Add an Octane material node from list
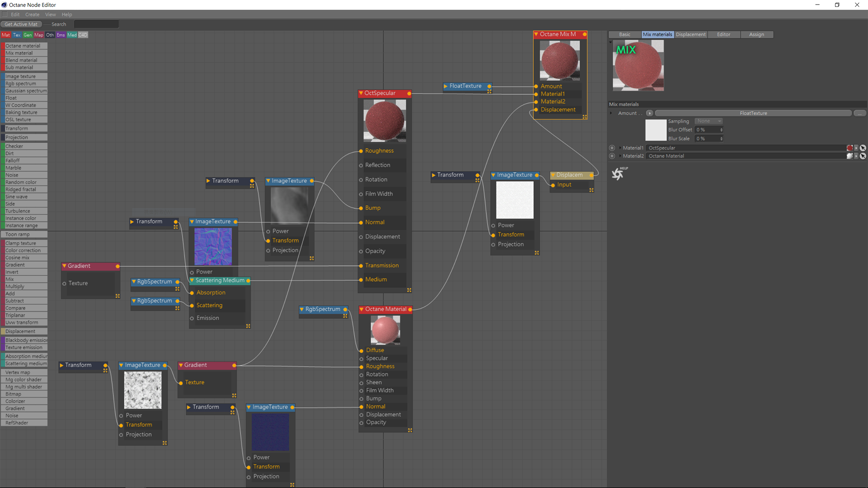The height and width of the screenshot is (488, 868). pyautogui.click(x=25, y=46)
